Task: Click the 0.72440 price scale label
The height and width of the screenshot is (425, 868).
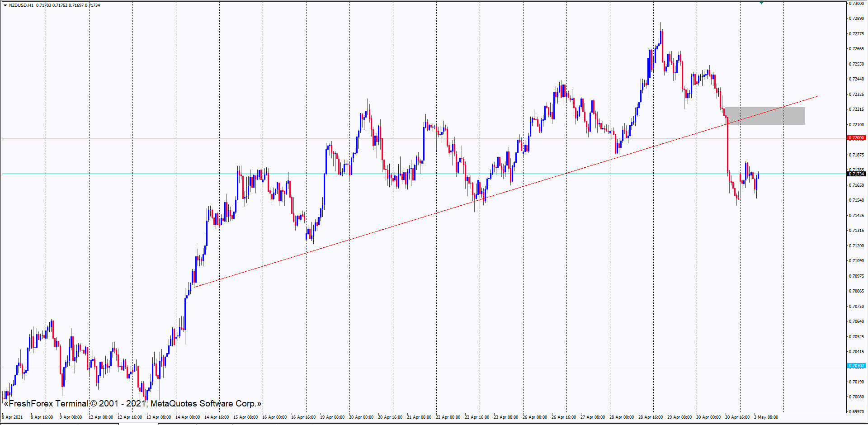Action: [857, 79]
